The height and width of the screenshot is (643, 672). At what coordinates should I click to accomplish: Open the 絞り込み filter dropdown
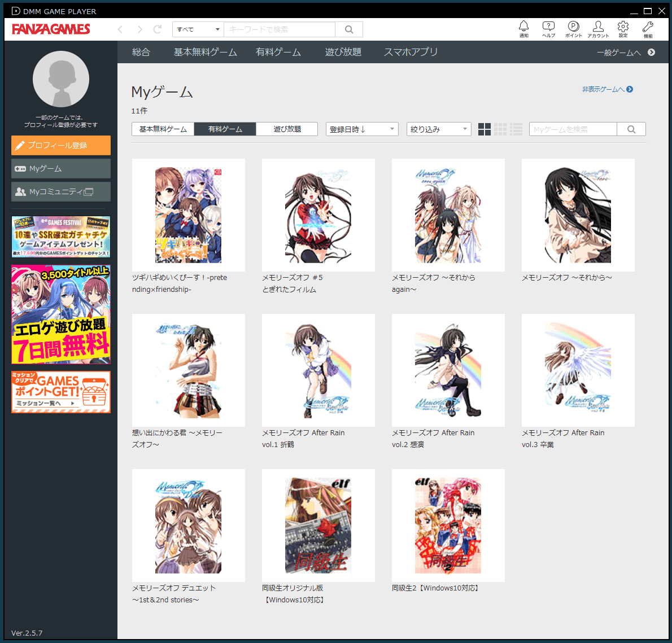point(439,129)
